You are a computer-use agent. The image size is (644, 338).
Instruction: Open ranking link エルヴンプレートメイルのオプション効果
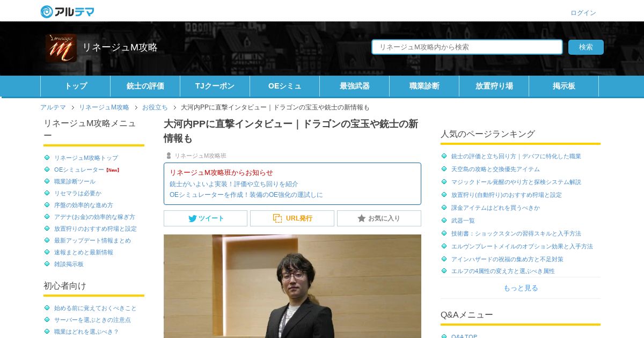tap(522, 246)
